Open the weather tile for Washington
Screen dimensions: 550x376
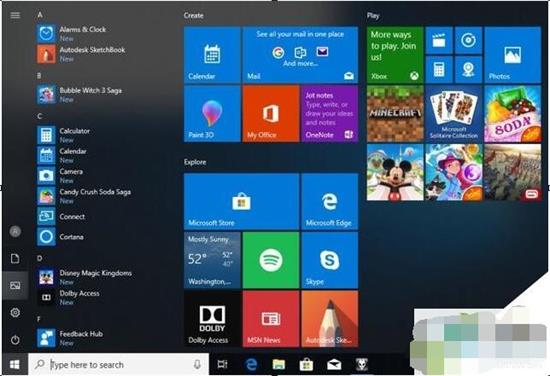(212, 260)
